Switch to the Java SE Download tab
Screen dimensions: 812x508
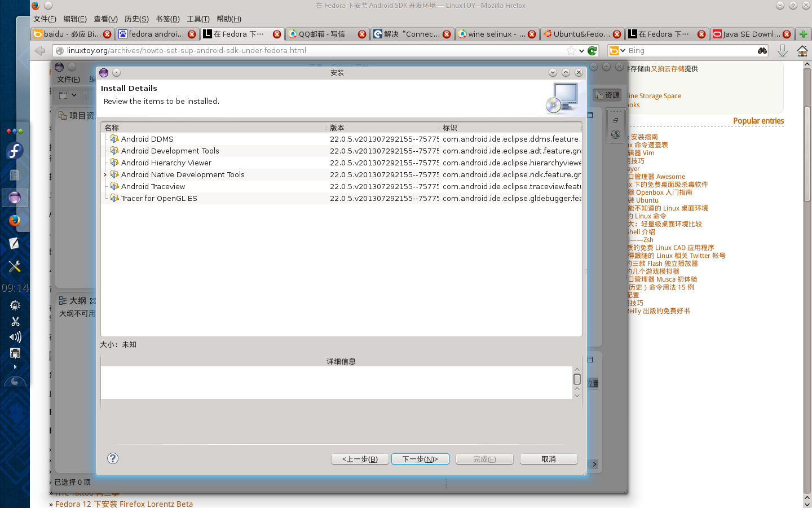752,34
